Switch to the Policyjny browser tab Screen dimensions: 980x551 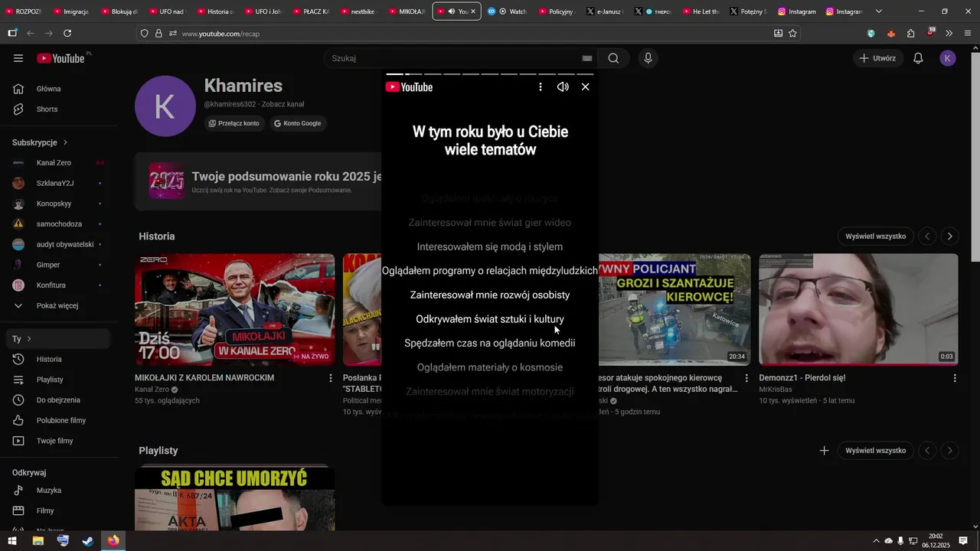[556, 11]
